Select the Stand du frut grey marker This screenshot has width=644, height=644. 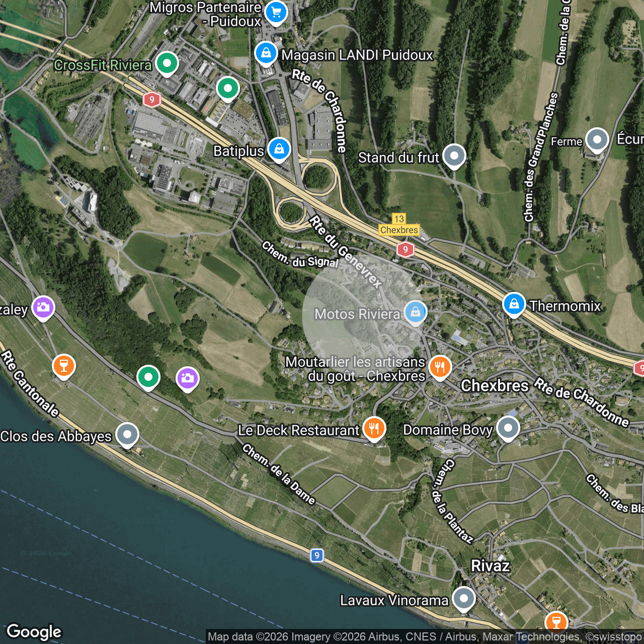pyautogui.click(x=454, y=156)
